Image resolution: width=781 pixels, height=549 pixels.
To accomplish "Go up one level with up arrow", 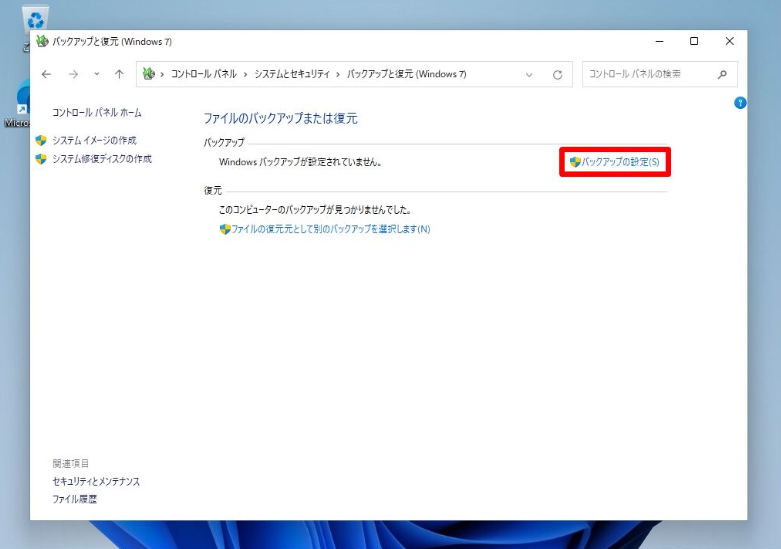I will 119,74.
